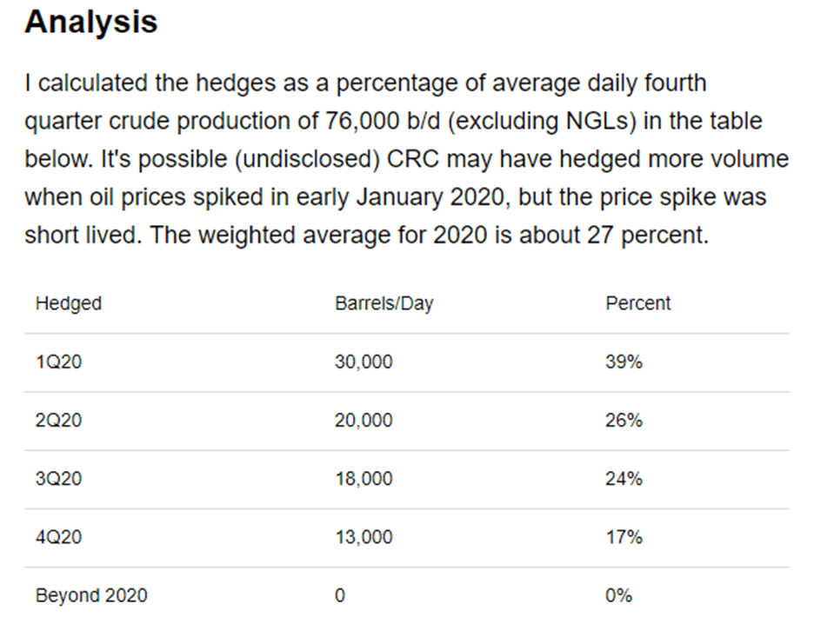Click the 4Q20 row label
The width and height of the screenshot is (814, 644).
pos(59,537)
